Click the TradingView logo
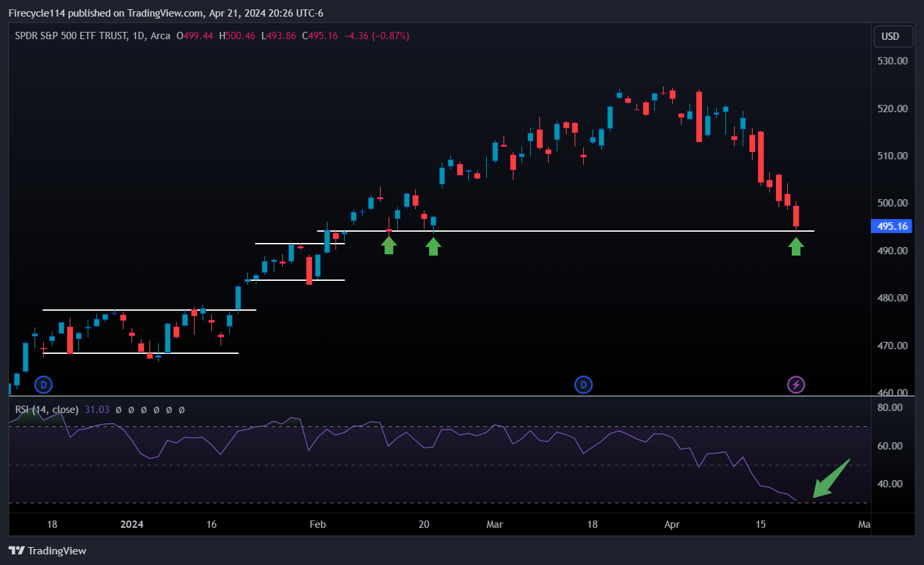Screen dimensions: 924x565 (x=47, y=550)
